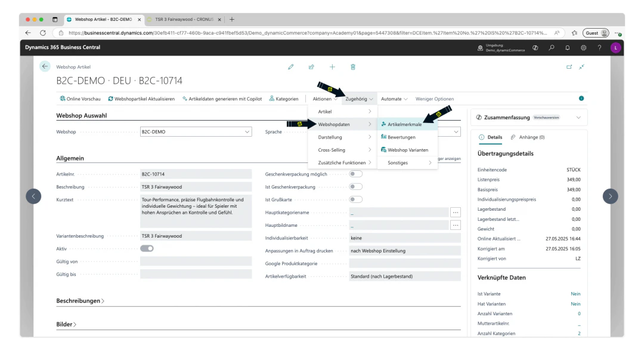Image resolution: width=644 pixels, height=363 pixels.
Task: Click the trash delete icon
Action: pyautogui.click(x=353, y=67)
